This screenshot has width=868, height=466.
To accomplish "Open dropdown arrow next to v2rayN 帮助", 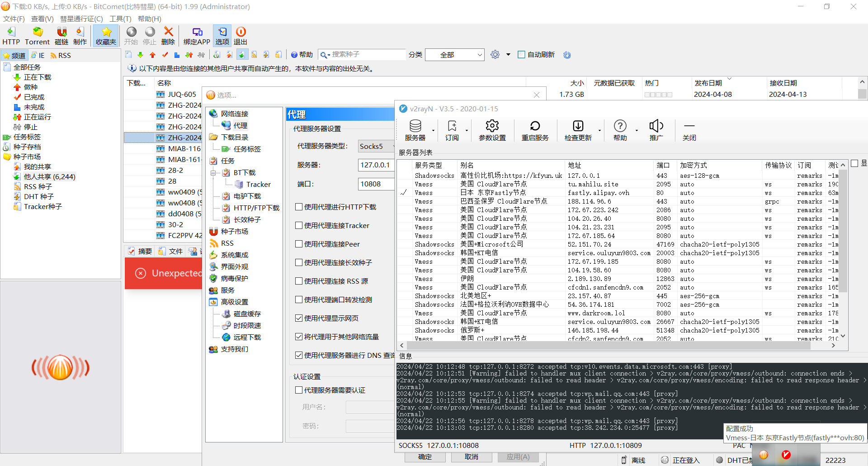I will coord(637,131).
